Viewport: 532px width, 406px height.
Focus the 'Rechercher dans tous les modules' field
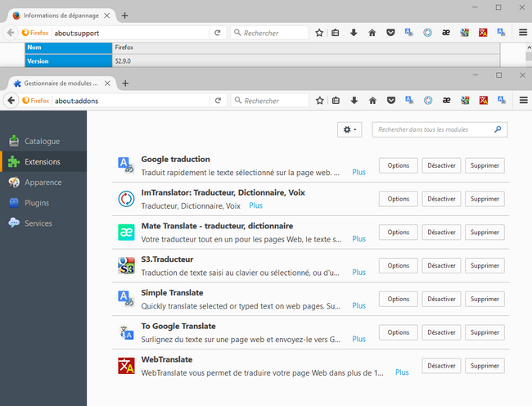point(434,130)
